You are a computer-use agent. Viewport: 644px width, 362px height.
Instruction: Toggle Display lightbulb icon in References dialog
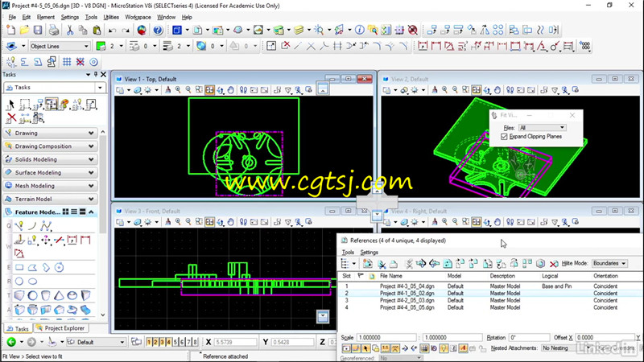444,348
